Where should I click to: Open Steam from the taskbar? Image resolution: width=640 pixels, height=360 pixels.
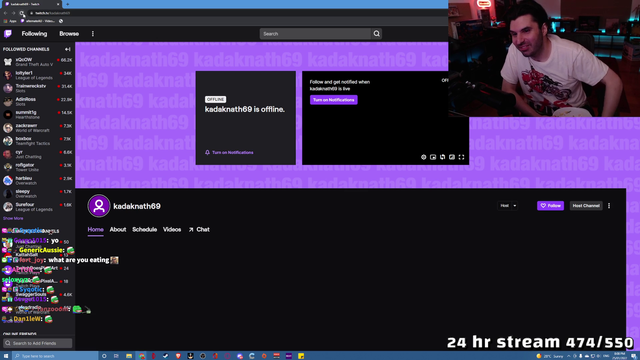coord(165,356)
